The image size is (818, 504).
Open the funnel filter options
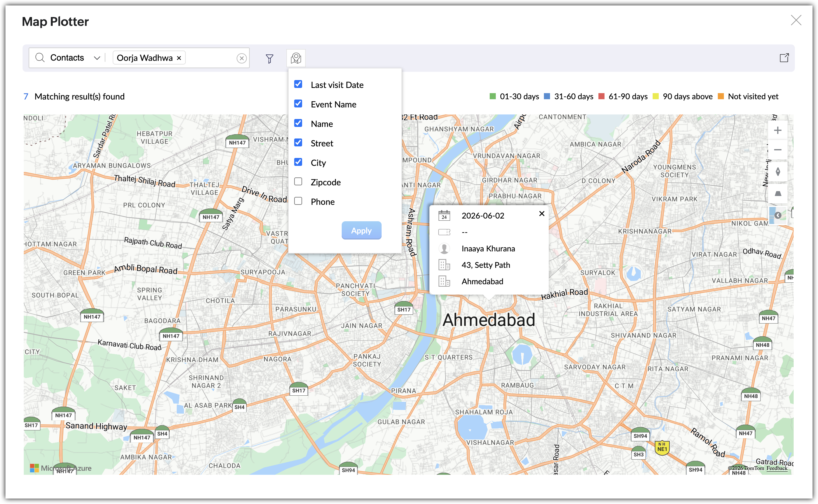(x=270, y=59)
